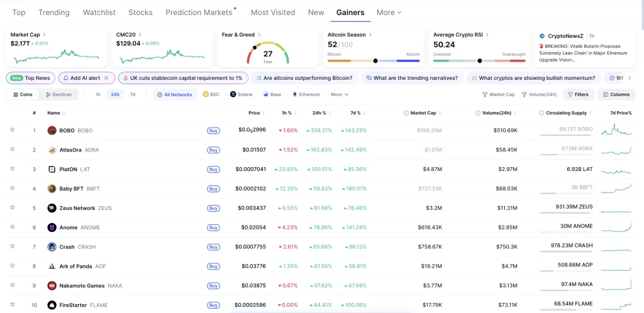Open the CMC20 card chevron
Image resolution: width=644 pixels, height=313 pixels.
point(140,35)
